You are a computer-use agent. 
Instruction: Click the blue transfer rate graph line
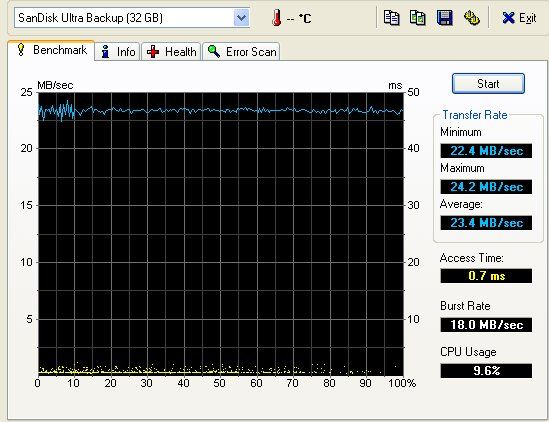(x=221, y=111)
